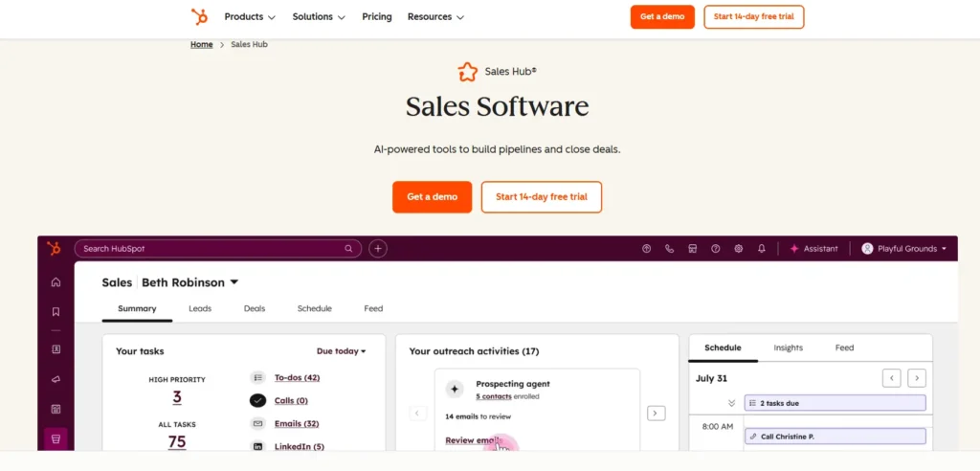Open the notifications bell icon
The width and height of the screenshot is (980, 471).
(x=761, y=248)
